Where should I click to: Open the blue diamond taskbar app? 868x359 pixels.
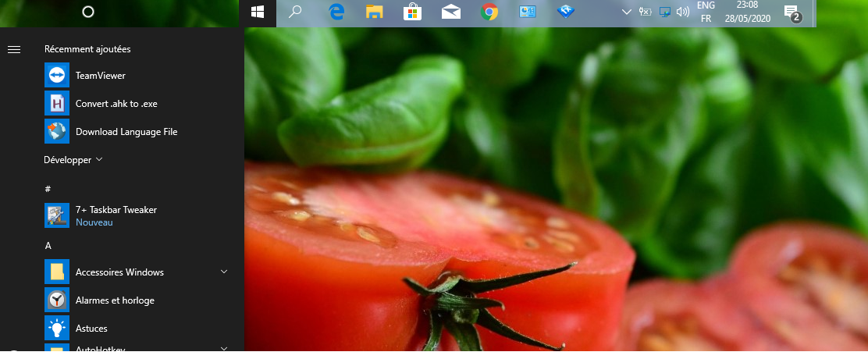click(x=566, y=12)
